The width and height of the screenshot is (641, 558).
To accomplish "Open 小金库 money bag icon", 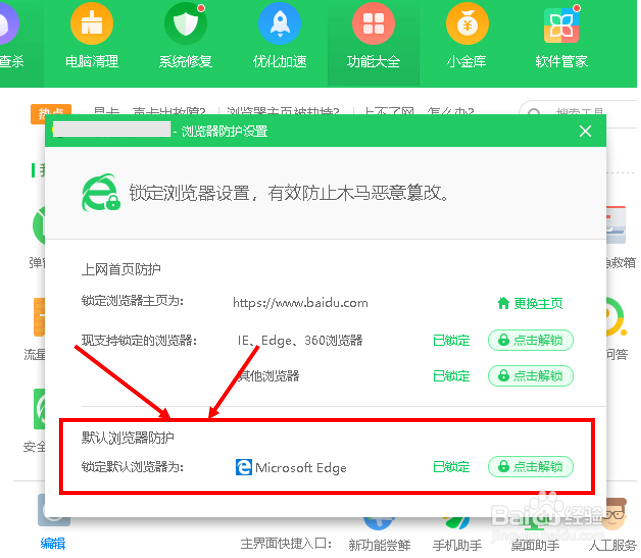I will [x=467, y=23].
